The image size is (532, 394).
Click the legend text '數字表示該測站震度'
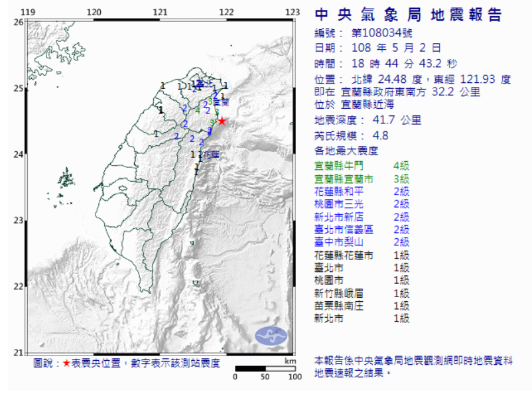coord(175,363)
